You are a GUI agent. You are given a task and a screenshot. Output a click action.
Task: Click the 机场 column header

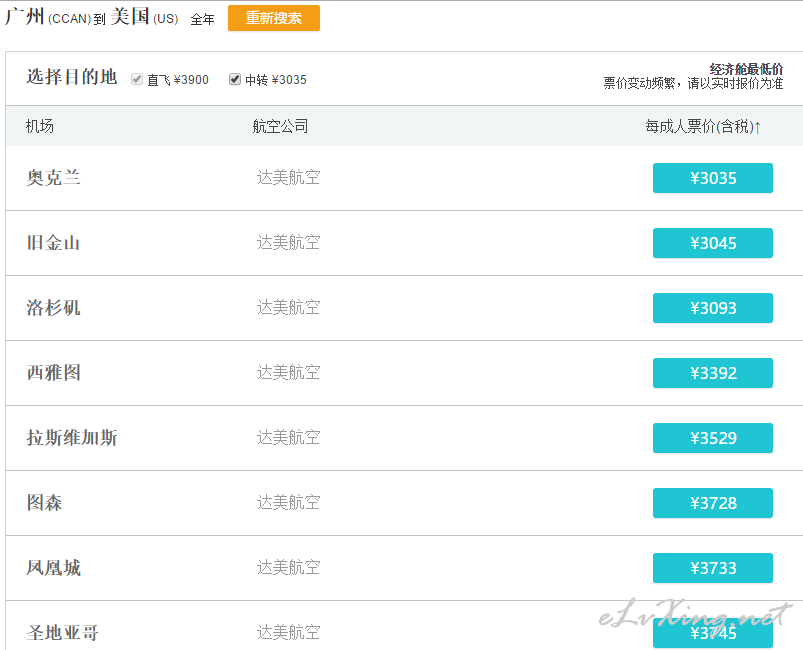click(40, 126)
